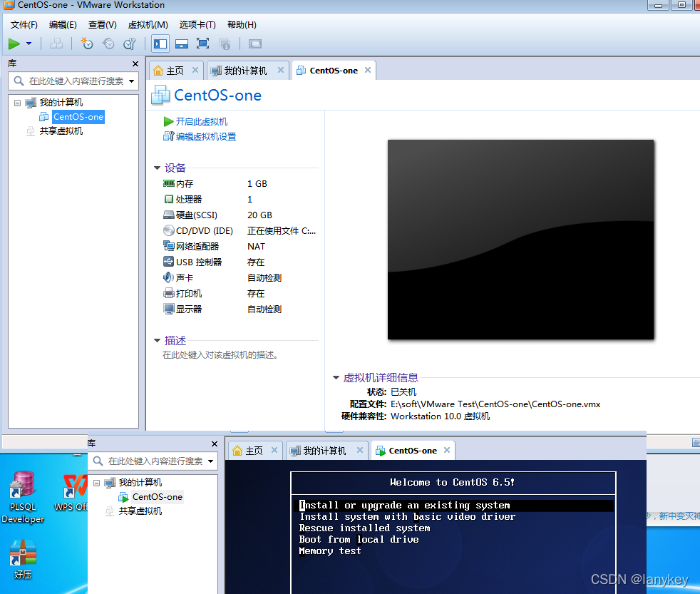
Task: Open PLSQL Developer desktop shortcut
Action: click(x=23, y=498)
